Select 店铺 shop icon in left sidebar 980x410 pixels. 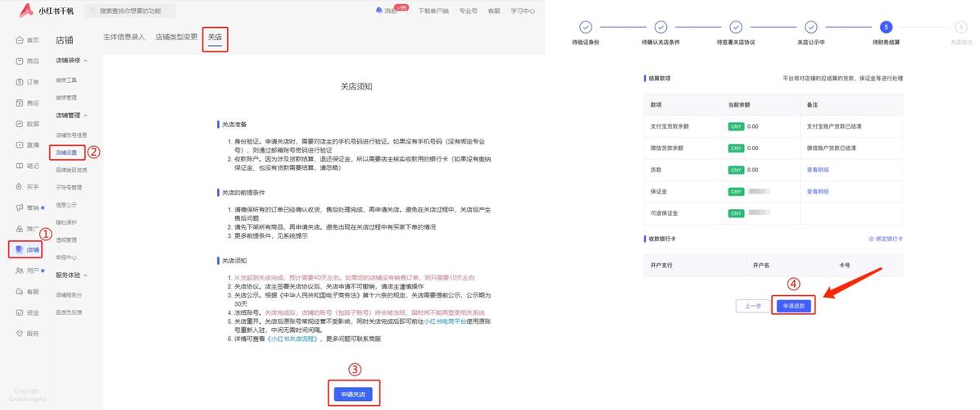[x=20, y=250]
